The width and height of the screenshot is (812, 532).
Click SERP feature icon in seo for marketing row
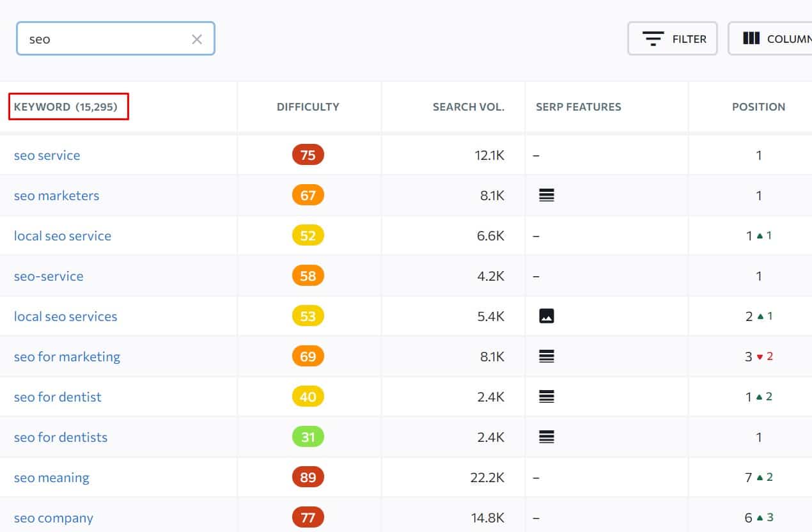(546, 356)
